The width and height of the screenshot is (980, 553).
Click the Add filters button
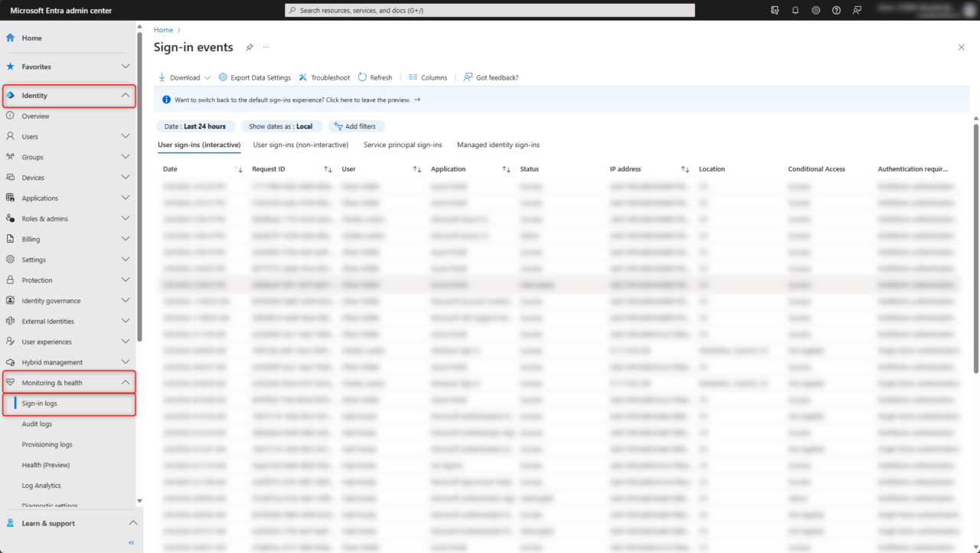click(356, 126)
